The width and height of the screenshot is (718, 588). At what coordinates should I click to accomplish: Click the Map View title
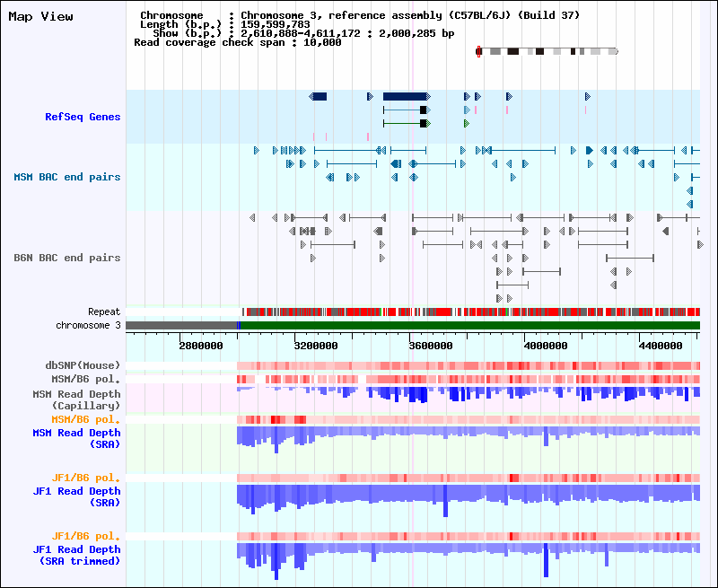click(x=41, y=17)
